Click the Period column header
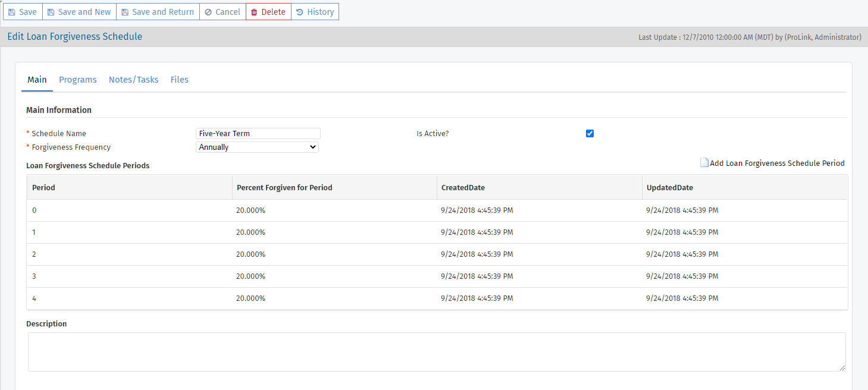 tap(43, 187)
